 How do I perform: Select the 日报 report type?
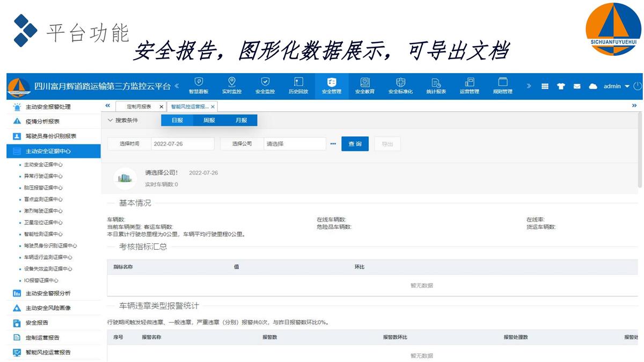177,120
